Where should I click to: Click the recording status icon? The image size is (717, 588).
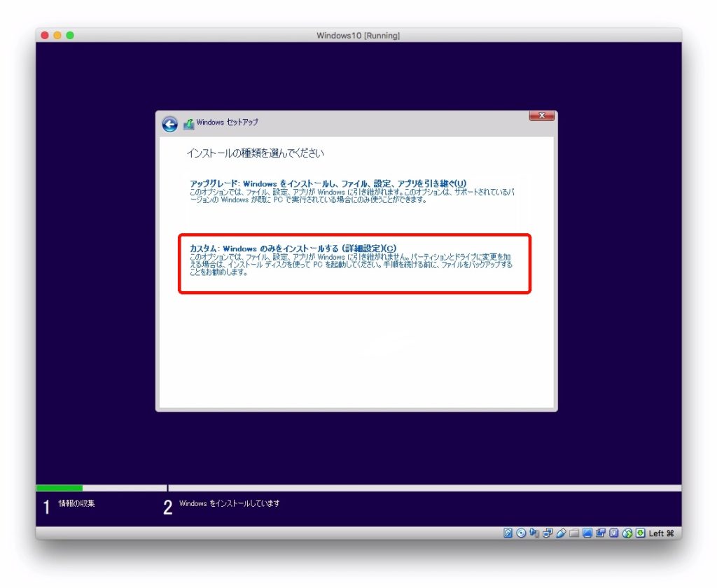(x=600, y=533)
